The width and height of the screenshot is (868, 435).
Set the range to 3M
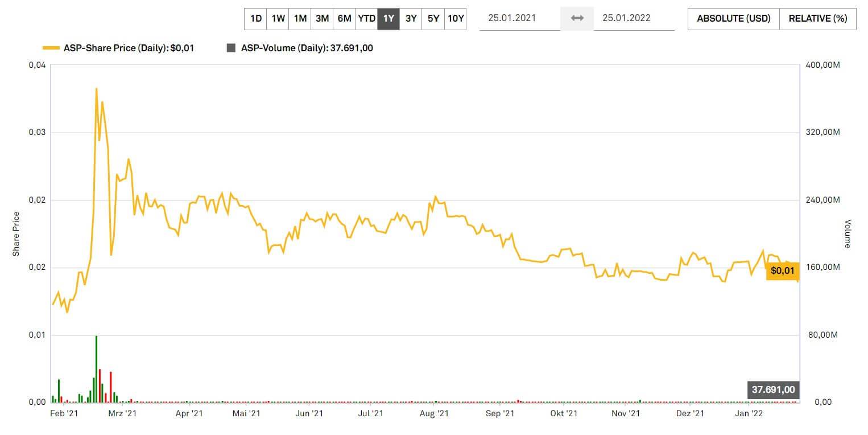click(x=323, y=19)
